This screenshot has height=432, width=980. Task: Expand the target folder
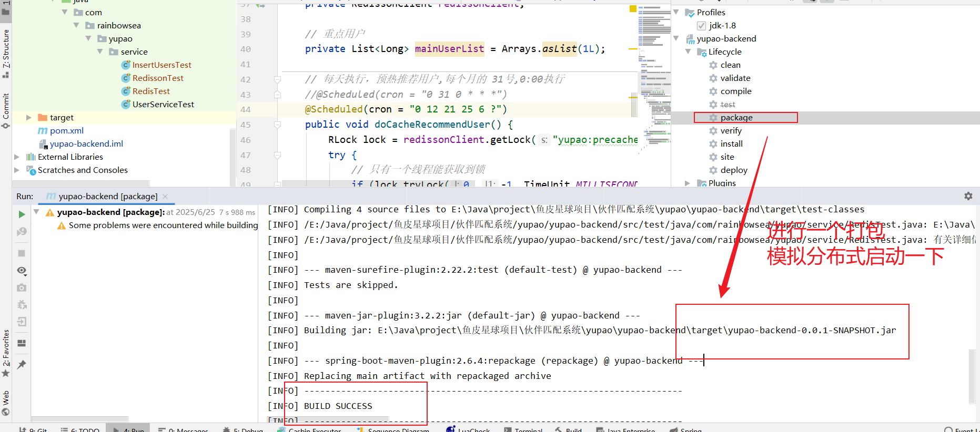pos(29,118)
